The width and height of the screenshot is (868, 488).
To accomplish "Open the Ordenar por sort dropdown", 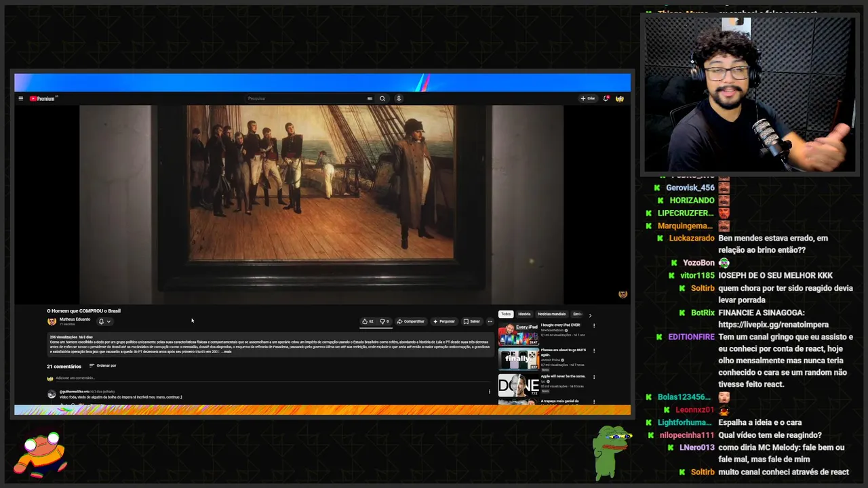I will coord(103,366).
